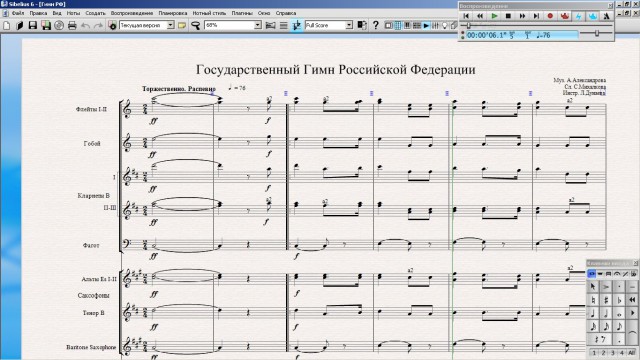The image size is (640, 360).
Task: Click the Export audio disc icon
Action: click(59, 25)
